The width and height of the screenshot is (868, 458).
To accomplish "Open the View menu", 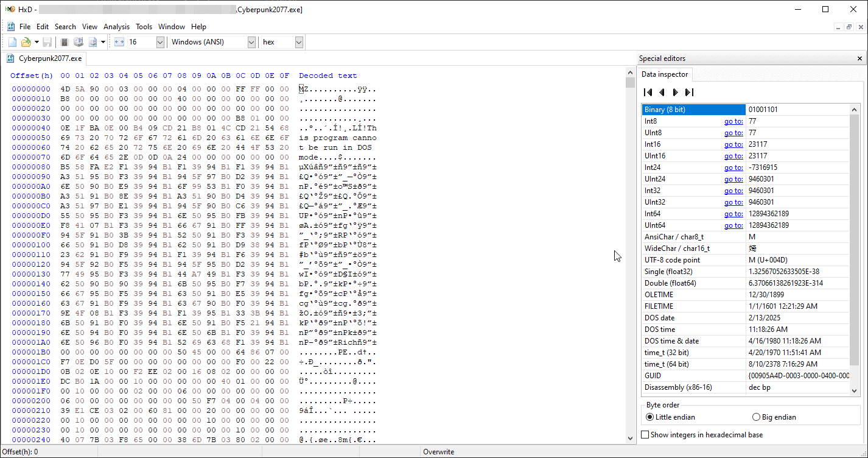I will (x=89, y=27).
